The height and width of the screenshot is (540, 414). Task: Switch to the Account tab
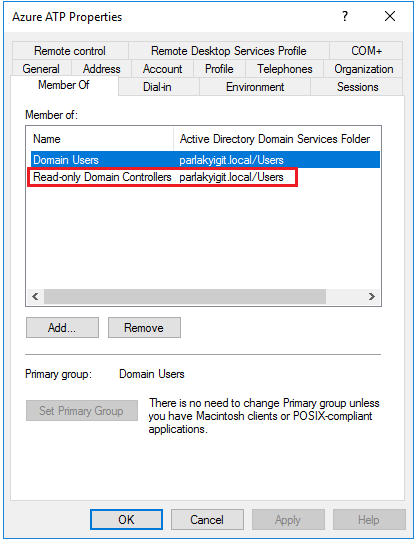pos(162,69)
